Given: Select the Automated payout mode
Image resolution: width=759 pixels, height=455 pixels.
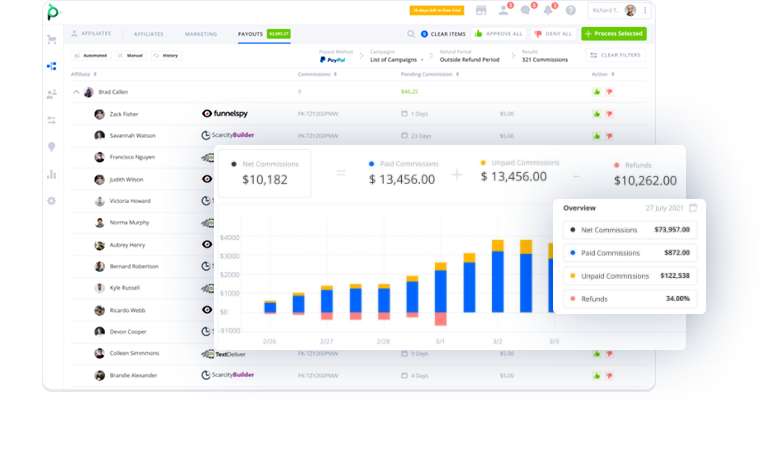Looking at the screenshot, I should [91, 55].
